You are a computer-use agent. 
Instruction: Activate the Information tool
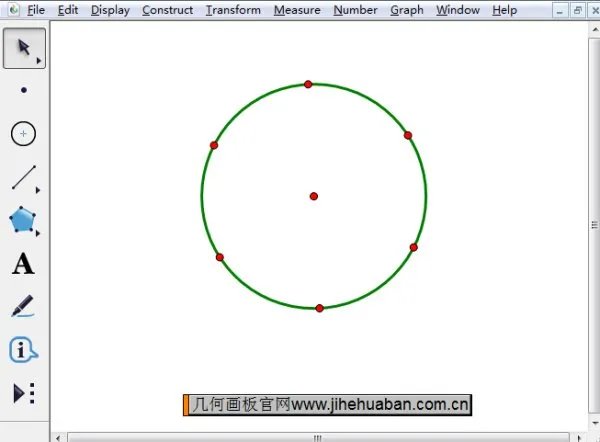23,350
